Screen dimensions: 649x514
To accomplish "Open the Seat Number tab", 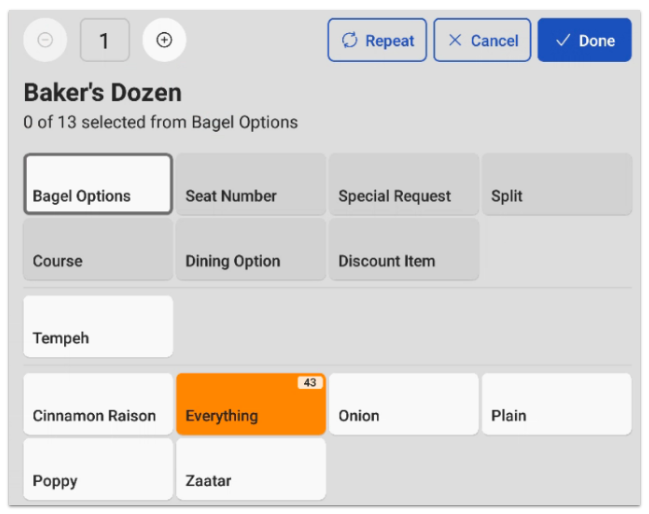I will coord(251,184).
